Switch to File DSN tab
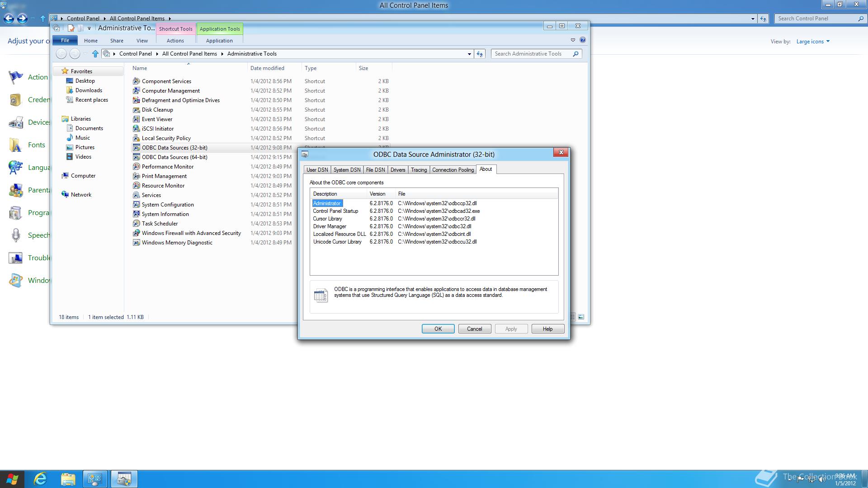This screenshot has height=488, width=868. click(375, 170)
